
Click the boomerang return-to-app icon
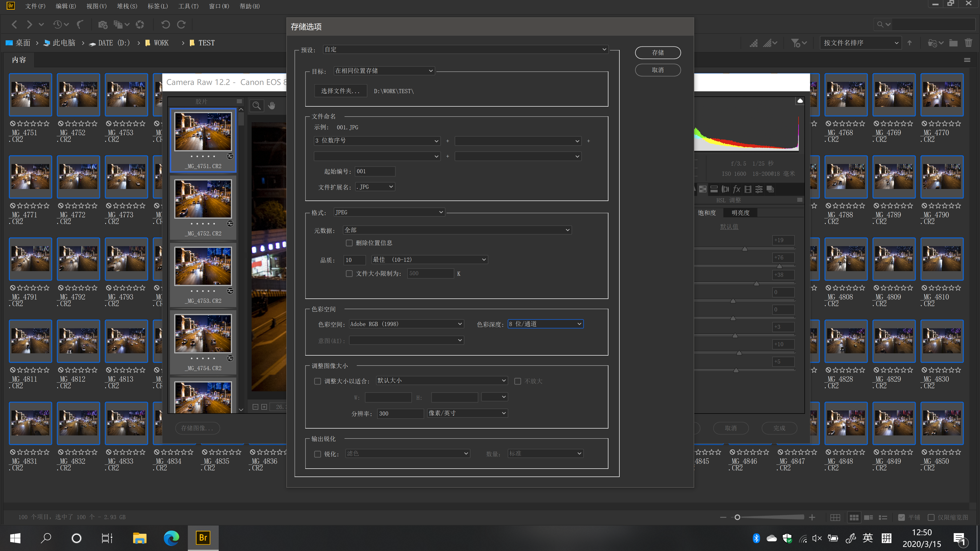tap(80, 25)
